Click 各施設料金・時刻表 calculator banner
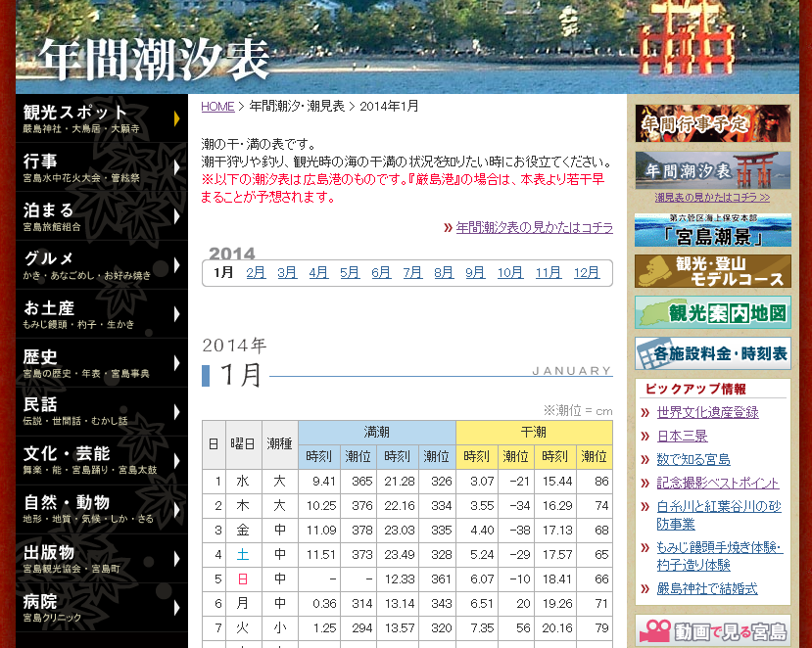The height and width of the screenshot is (648, 812). [712, 352]
